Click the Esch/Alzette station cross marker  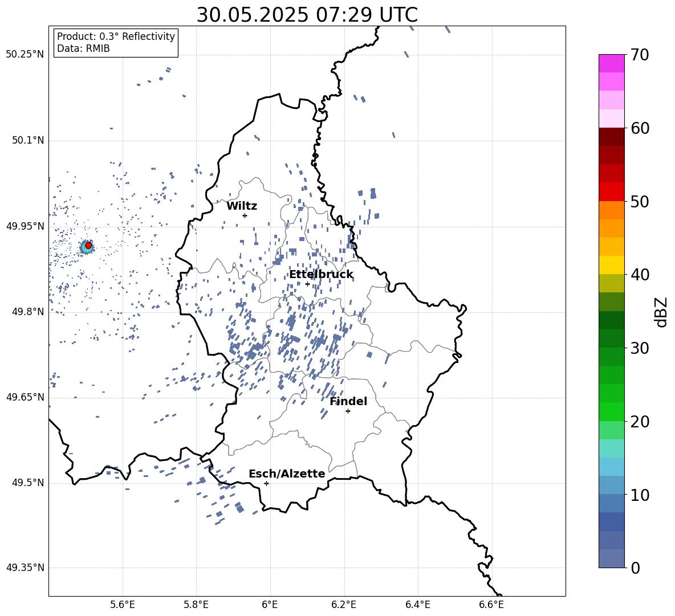pyautogui.click(x=266, y=483)
